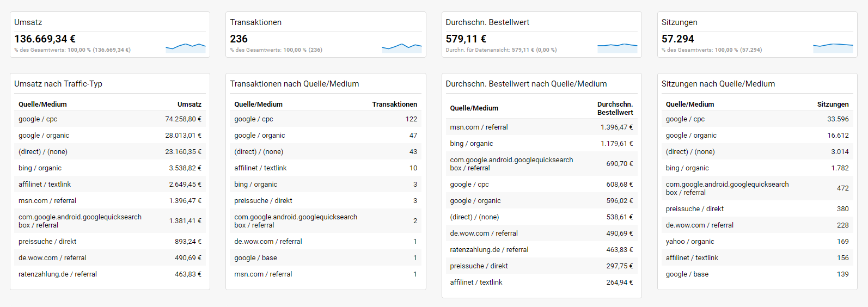The image size is (868, 307).
Task: Click the total value 136.669,34 €
Action: (45, 39)
